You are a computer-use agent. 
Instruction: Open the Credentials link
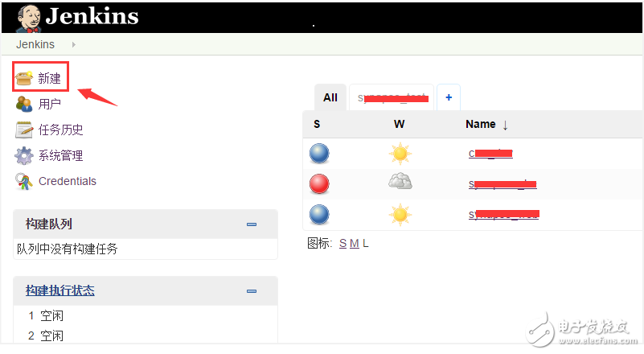coord(68,181)
